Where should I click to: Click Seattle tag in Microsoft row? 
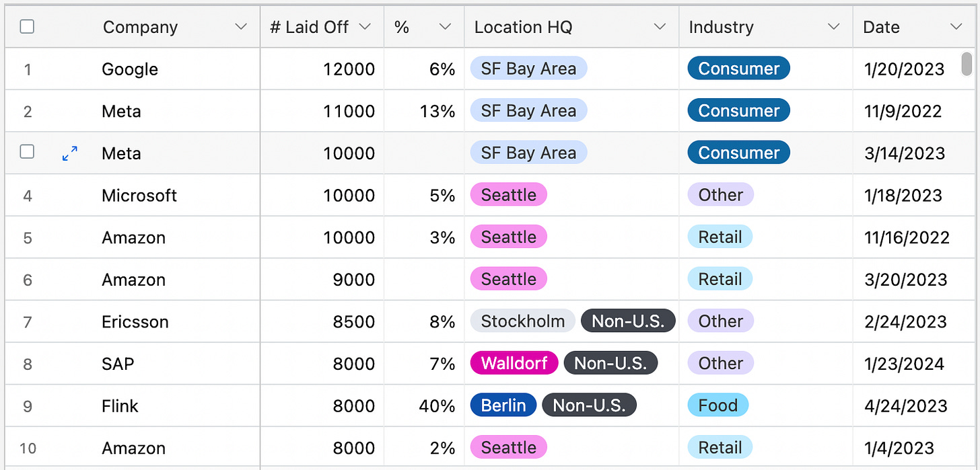click(x=509, y=195)
